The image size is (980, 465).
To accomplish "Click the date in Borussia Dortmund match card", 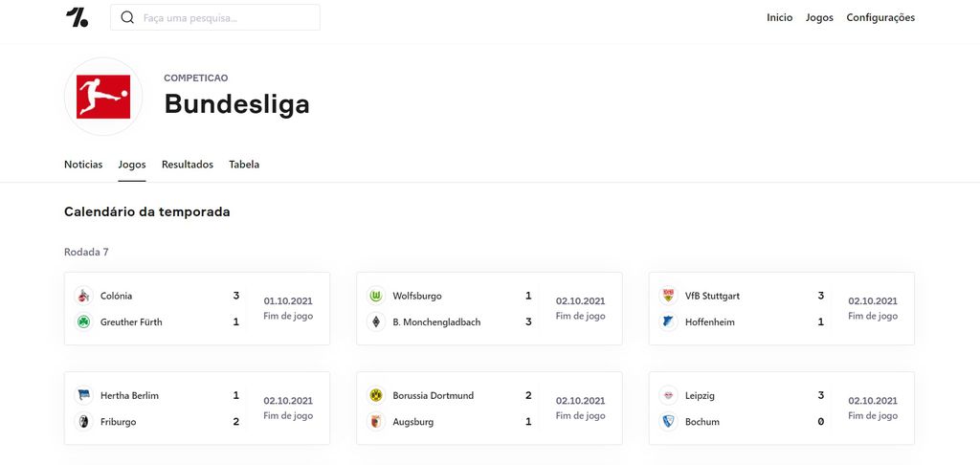I will (581, 401).
